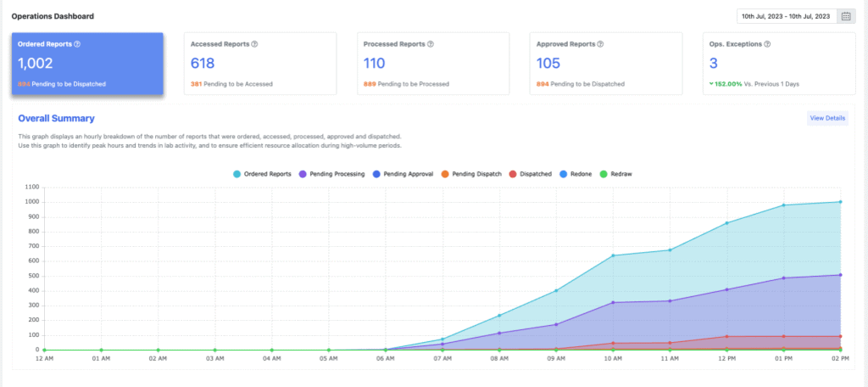Open the Processed Reports card

click(432, 64)
